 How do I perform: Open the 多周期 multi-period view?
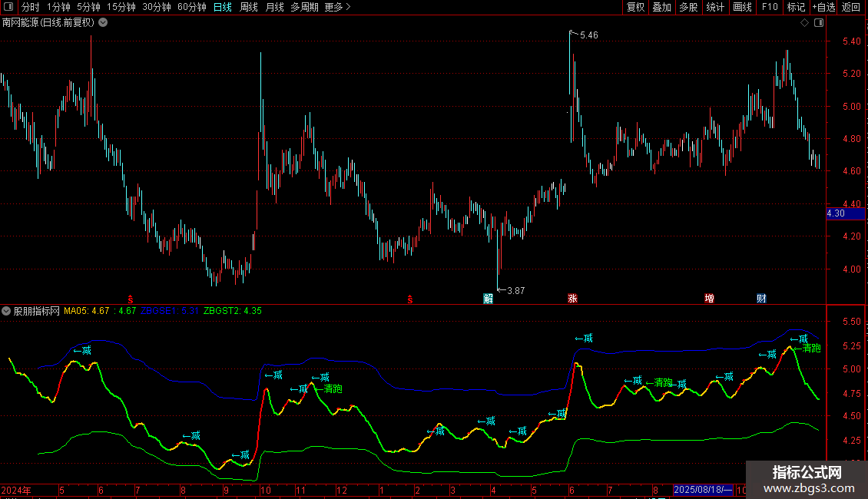click(x=304, y=7)
